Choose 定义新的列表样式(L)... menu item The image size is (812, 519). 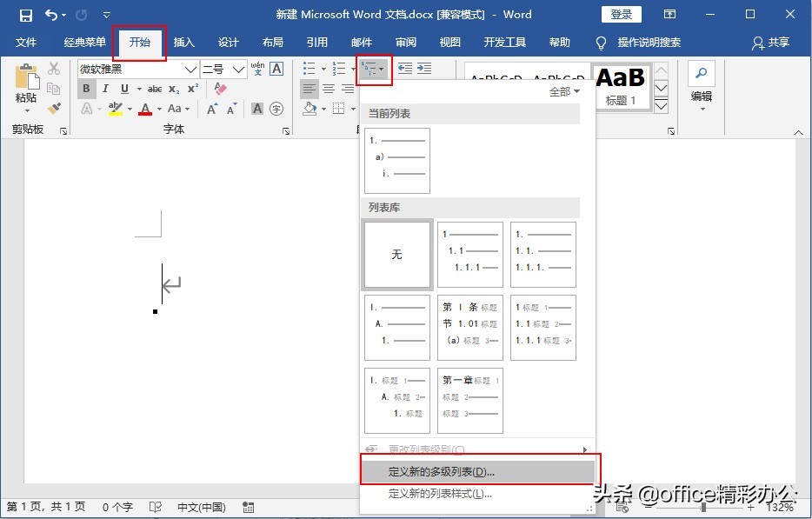click(x=477, y=494)
